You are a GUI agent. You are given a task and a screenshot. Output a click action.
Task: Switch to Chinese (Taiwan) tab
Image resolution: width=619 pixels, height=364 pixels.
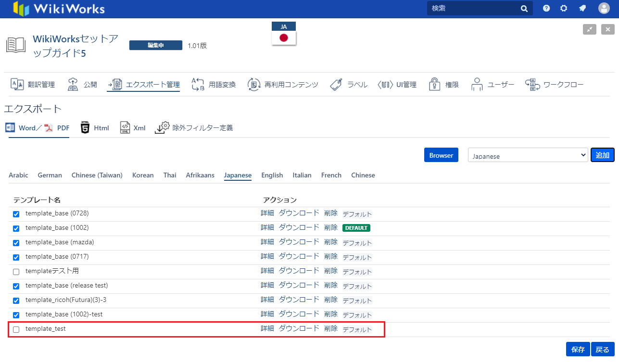click(97, 175)
